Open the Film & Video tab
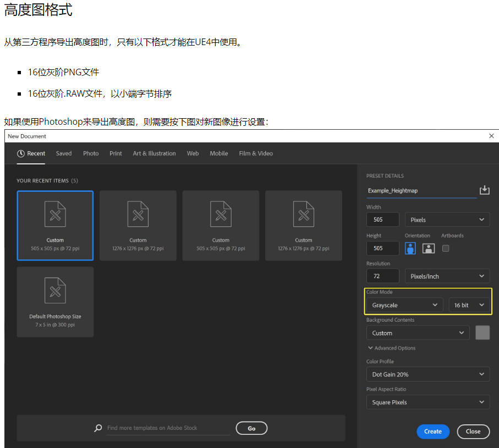The image size is (499, 448). 256,153
